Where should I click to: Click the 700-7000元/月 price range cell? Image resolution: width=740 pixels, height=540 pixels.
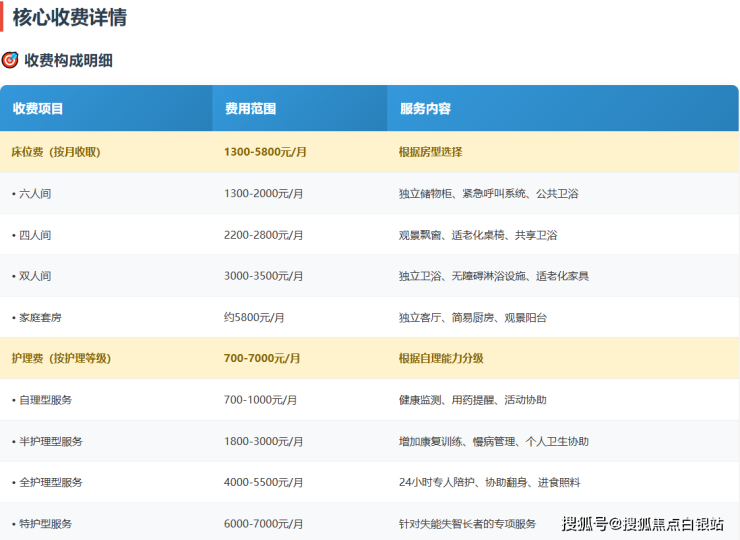(x=262, y=358)
